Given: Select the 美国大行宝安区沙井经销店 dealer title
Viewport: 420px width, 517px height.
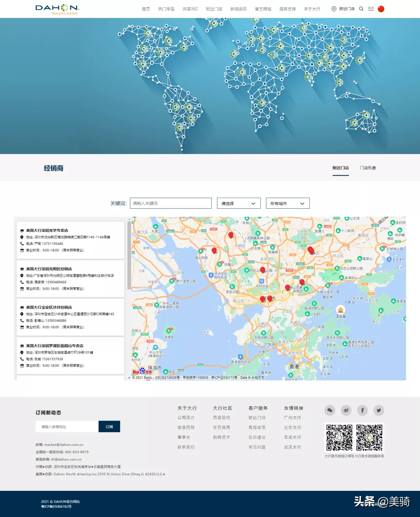Looking at the screenshot, I should 49,308.
